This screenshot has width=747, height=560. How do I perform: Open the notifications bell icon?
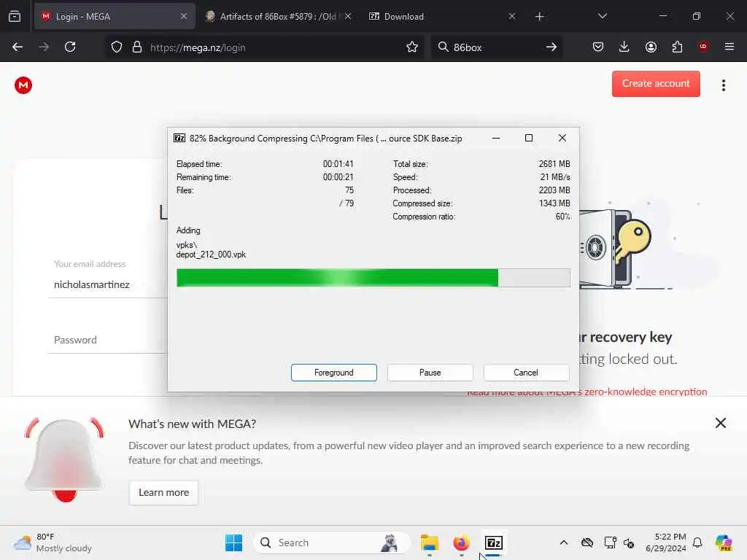(697, 542)
